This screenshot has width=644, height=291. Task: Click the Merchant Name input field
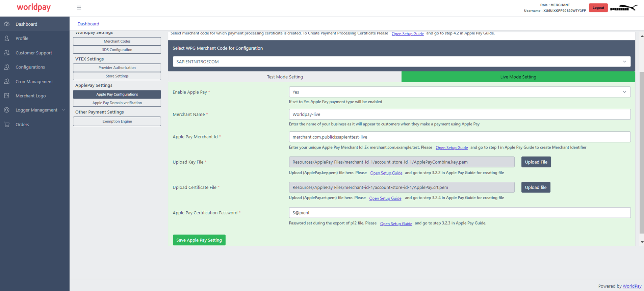click(459, 114)
